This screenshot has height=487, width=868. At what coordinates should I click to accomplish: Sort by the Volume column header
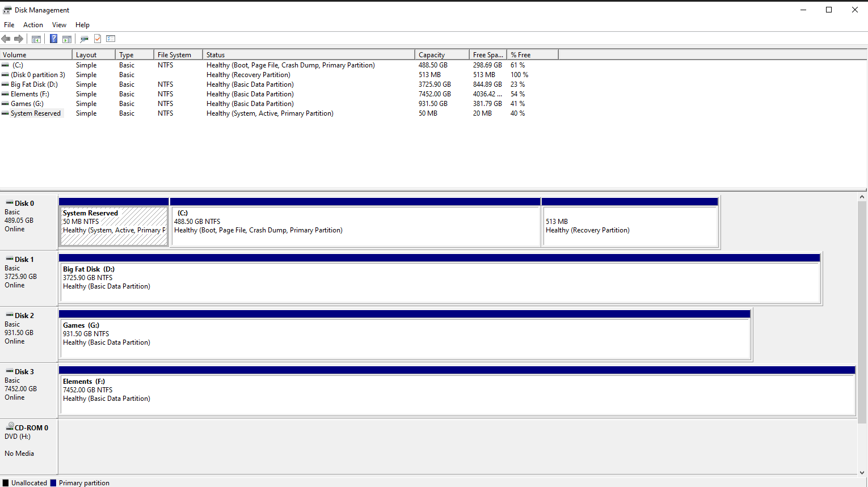[36, 55]
